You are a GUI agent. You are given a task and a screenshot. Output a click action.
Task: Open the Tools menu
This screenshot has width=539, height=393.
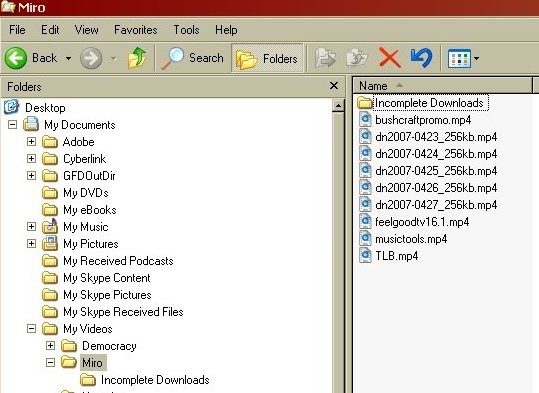pyautogui.click(x=186, y=30)
